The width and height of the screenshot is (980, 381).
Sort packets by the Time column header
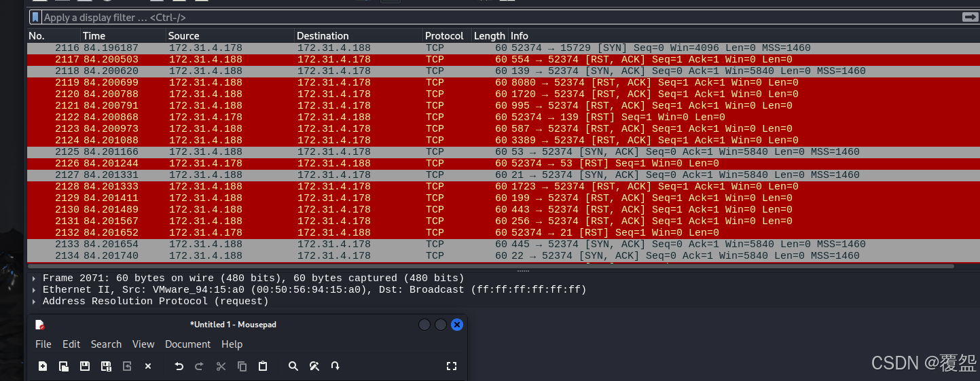pyautogui.click(x=124, y=36)
